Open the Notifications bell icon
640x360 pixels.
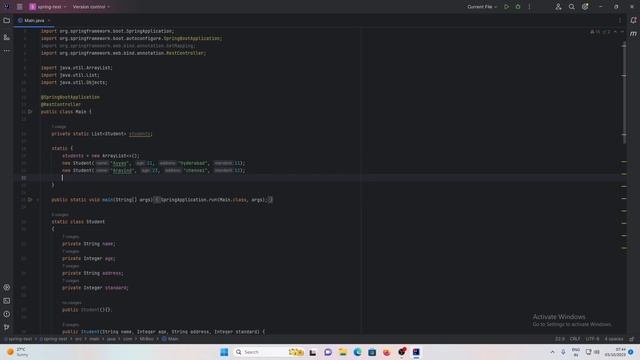[633, 20]
